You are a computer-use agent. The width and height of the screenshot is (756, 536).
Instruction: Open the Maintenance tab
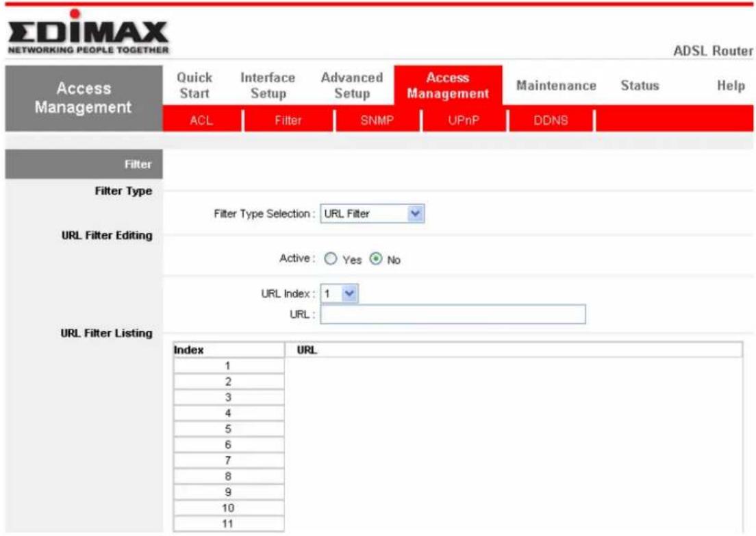click(557, 86)
